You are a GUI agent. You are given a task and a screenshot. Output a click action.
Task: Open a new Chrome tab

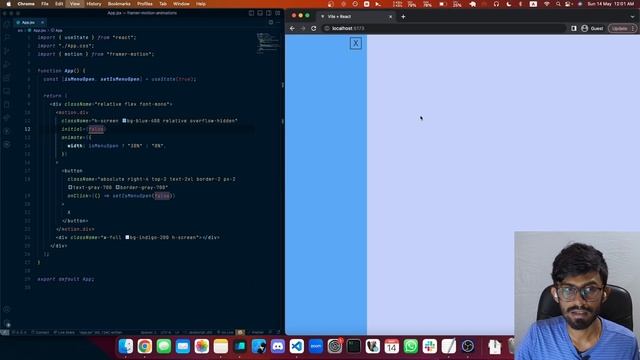click(x=403, y=17)
